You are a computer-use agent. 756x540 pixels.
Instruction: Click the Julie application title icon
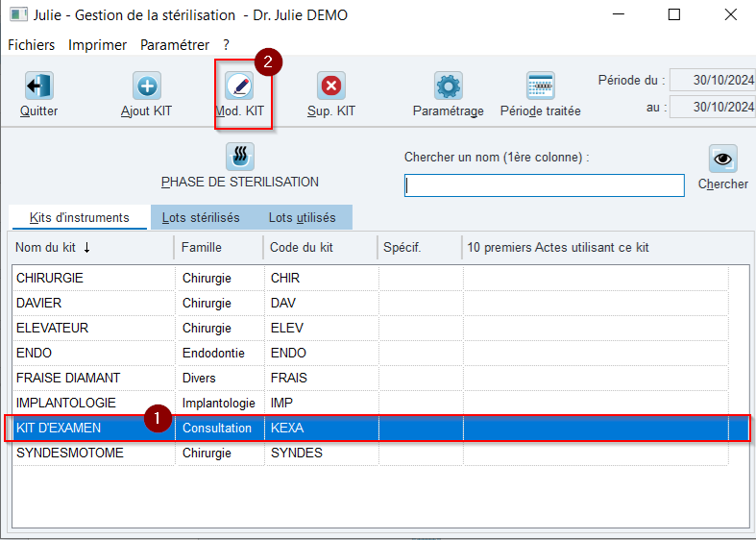coord(19,14)
